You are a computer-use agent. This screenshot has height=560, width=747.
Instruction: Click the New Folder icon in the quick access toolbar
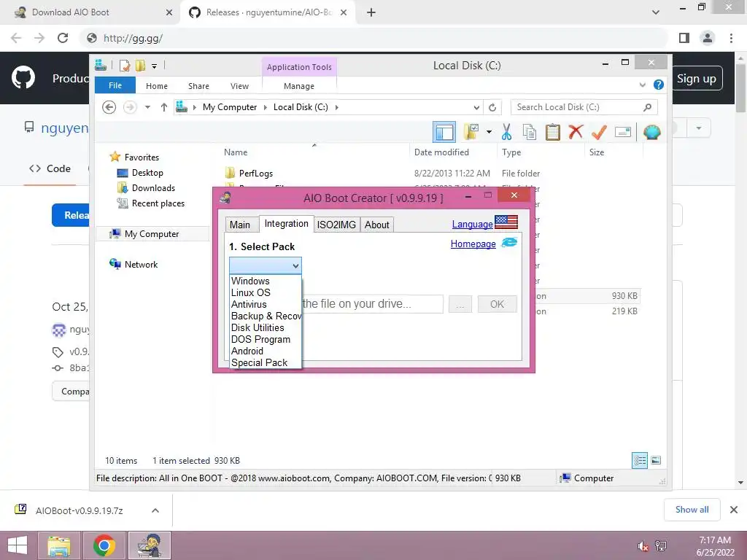(141, 66)
